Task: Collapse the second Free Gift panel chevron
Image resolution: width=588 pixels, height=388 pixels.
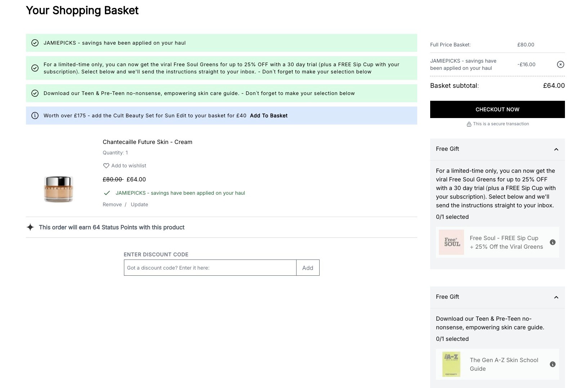Action: (x=556, y=297)
